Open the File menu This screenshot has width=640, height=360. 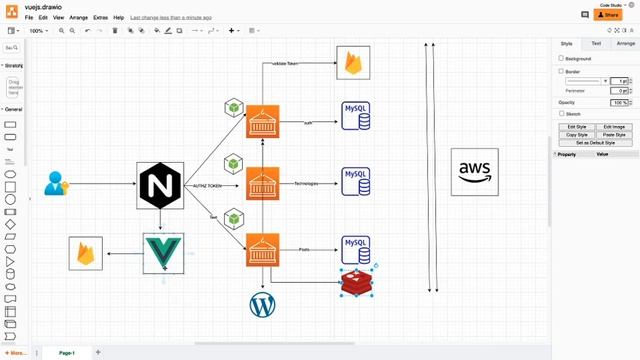click(29, 18)
